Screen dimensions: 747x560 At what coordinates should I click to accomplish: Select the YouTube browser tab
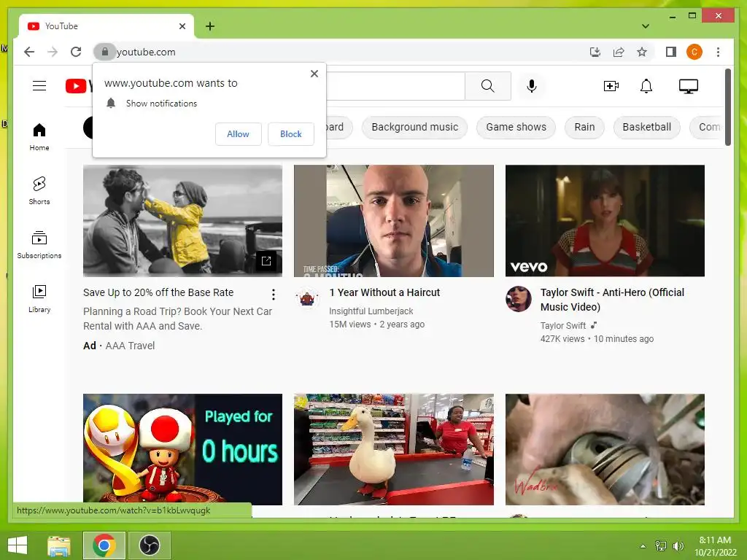click(x=106, y=26)
